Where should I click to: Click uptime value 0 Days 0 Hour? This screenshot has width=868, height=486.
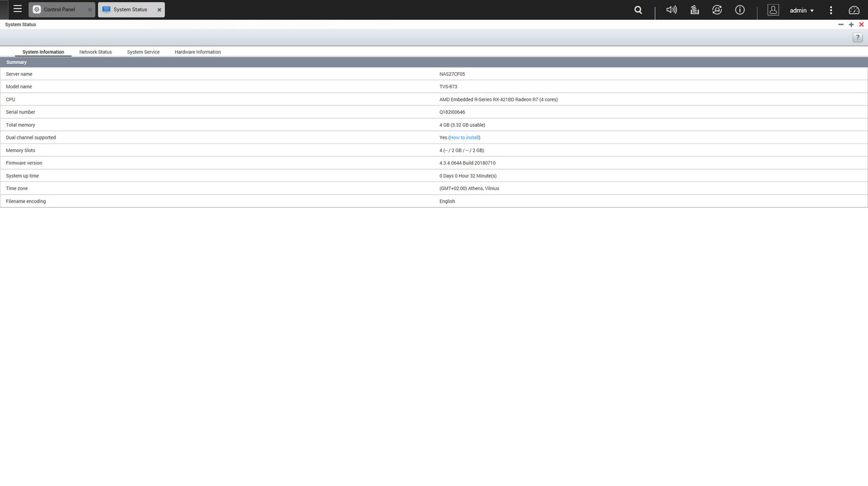468,176
